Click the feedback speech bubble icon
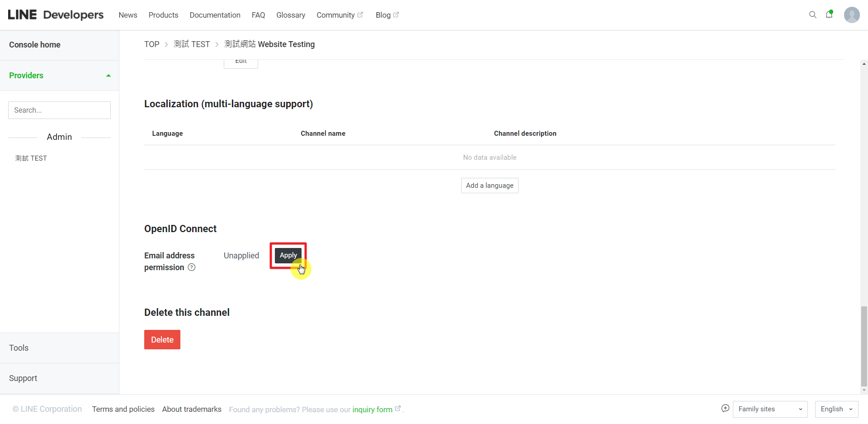Image resolution: width=868 pixels, height=424 pixels. tap(725, 409)
